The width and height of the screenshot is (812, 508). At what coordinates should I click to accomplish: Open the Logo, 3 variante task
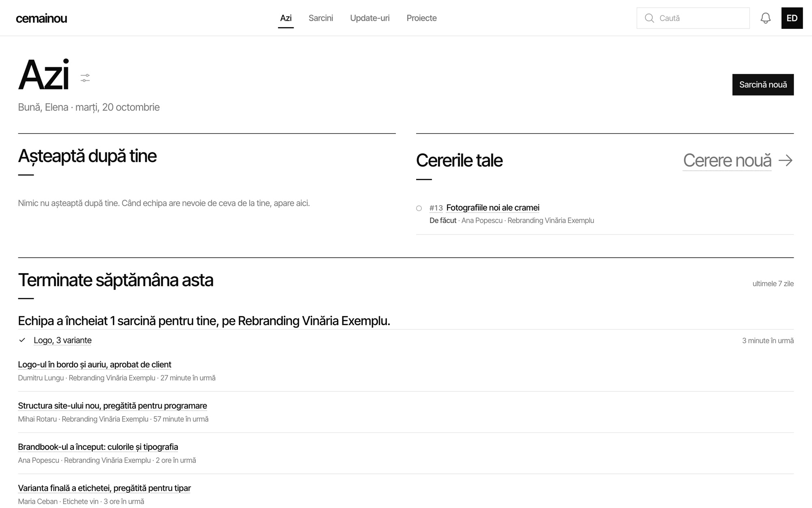coord(63,340)
